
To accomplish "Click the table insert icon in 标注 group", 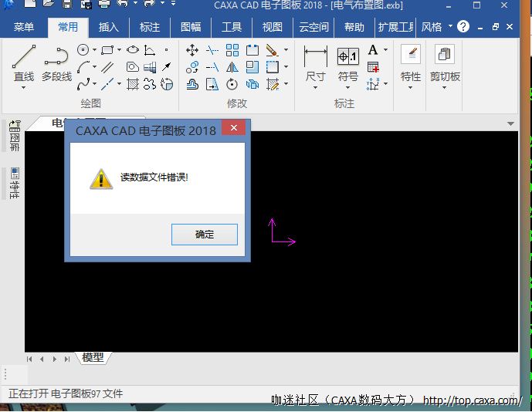I will point(373,67).
